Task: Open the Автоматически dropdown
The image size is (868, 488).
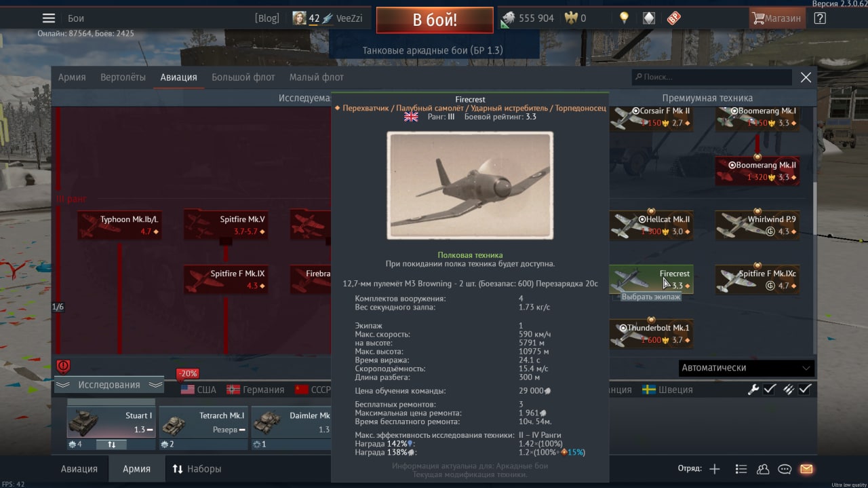Action: (x=746, y=368)
